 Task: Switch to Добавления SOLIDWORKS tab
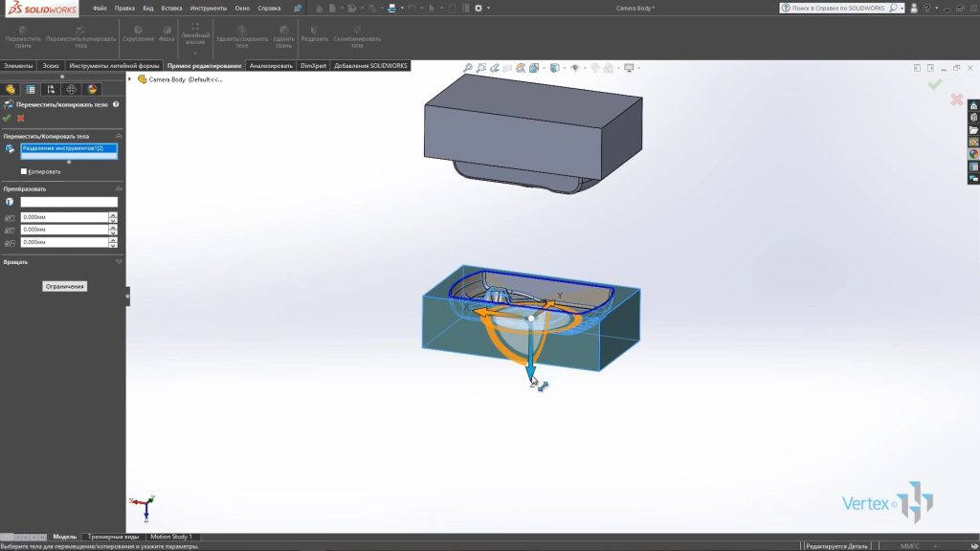[x=370, y=66]
